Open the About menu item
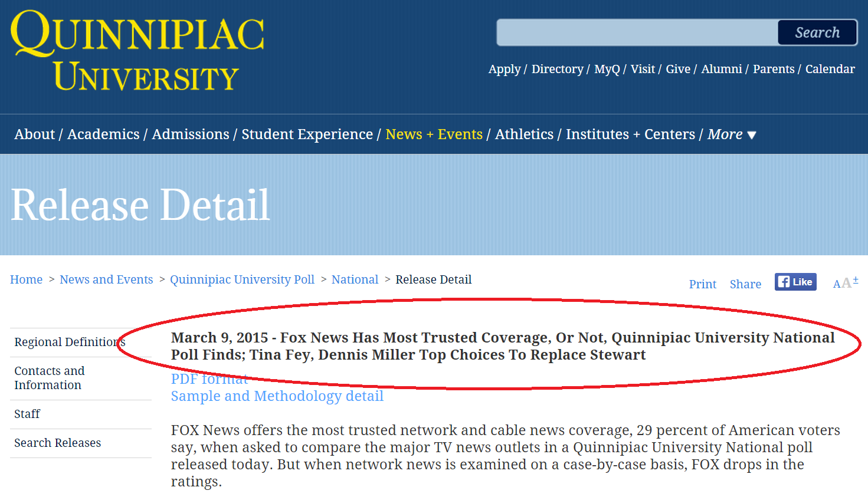 pos(34,134)
